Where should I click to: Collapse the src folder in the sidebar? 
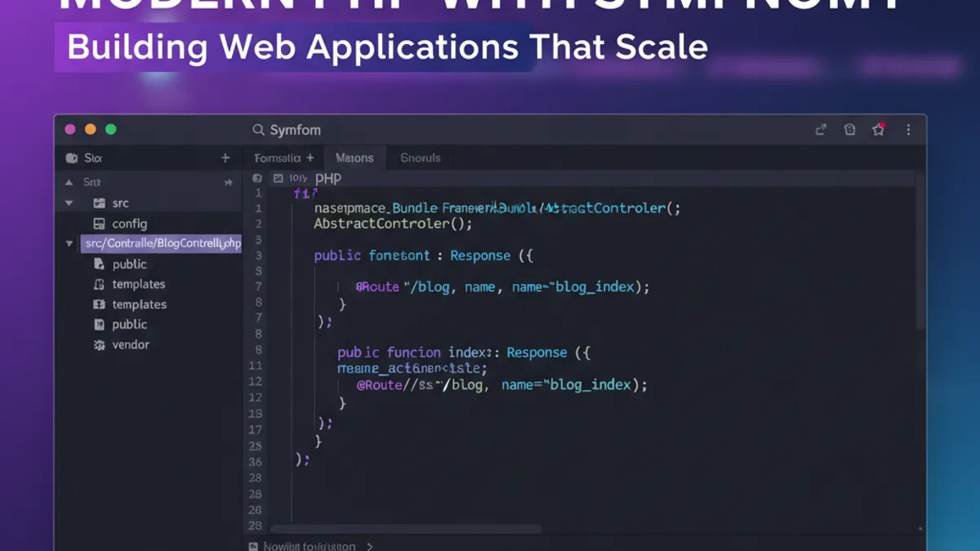(69, 202)
